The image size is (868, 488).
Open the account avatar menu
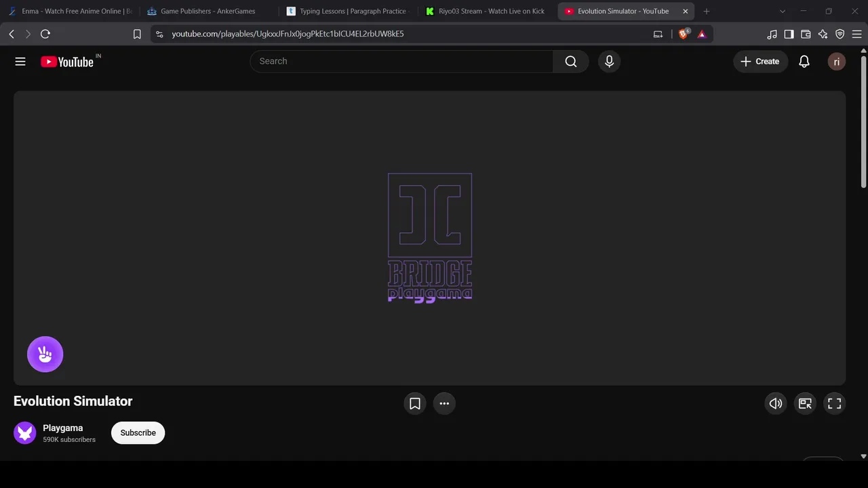click(837, 62)
